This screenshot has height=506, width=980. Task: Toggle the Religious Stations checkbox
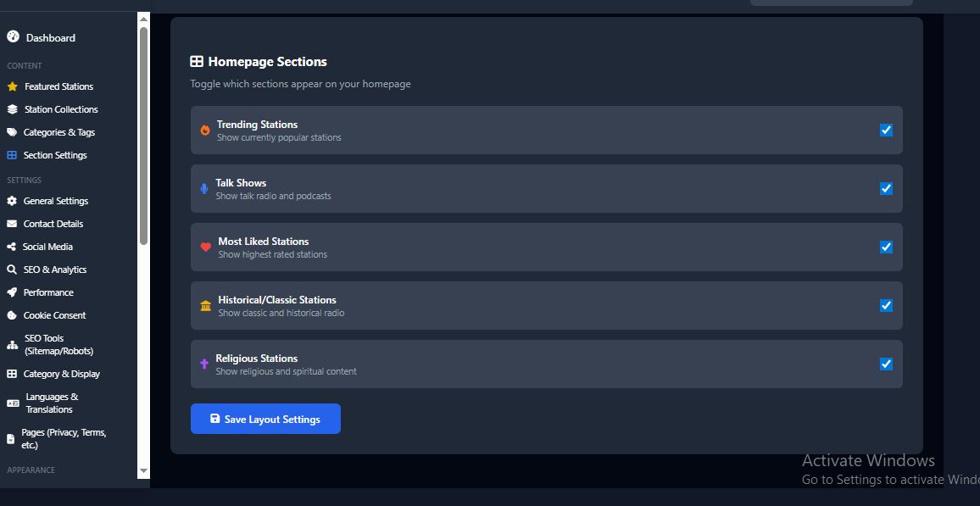tap(886, 364)
